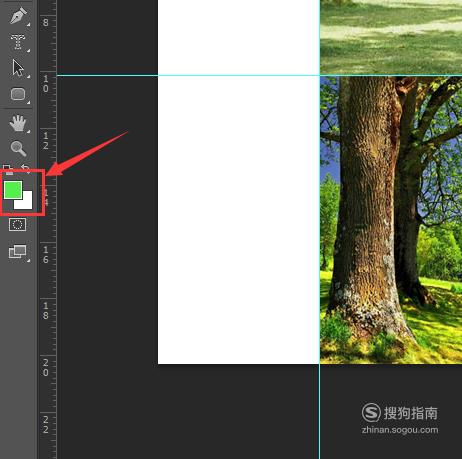Select the Pen tool
Viewport: 462px width, 459px height.
(18, 16)
